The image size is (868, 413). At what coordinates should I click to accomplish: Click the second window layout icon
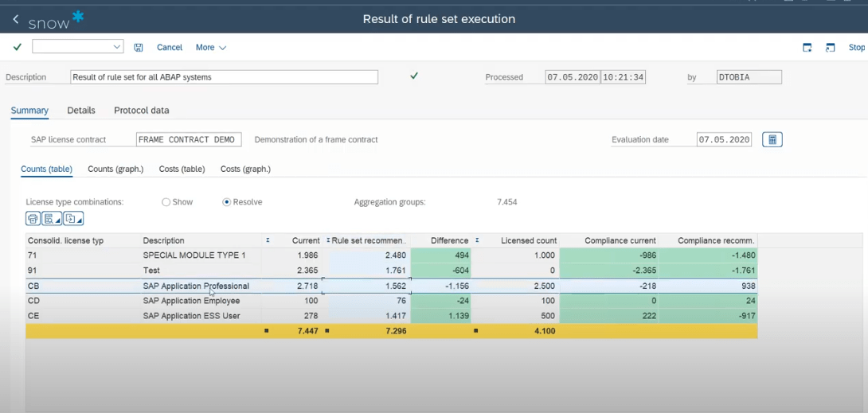pyautogui.click(x=830, y=48)
